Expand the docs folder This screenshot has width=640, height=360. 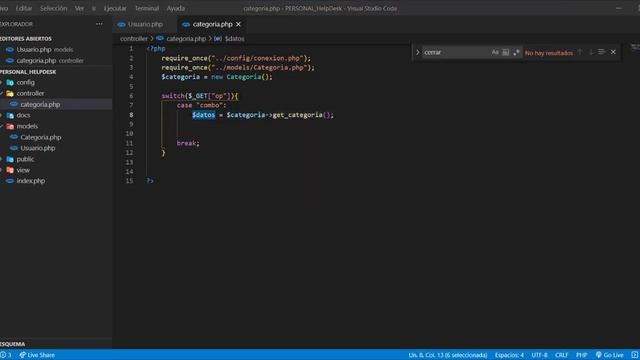(56, 116)
